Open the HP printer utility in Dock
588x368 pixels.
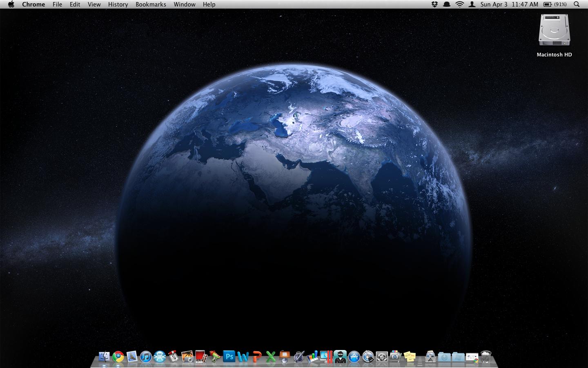point(396,357)
